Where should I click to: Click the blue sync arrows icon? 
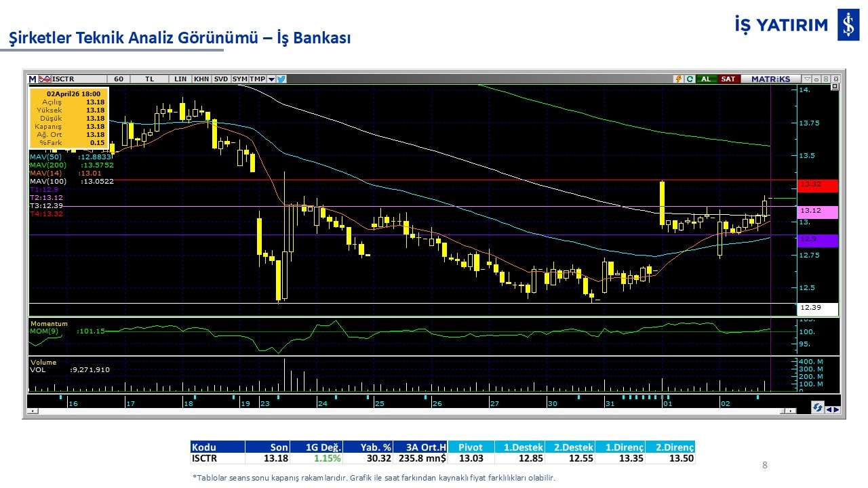(x=818, y=407)
